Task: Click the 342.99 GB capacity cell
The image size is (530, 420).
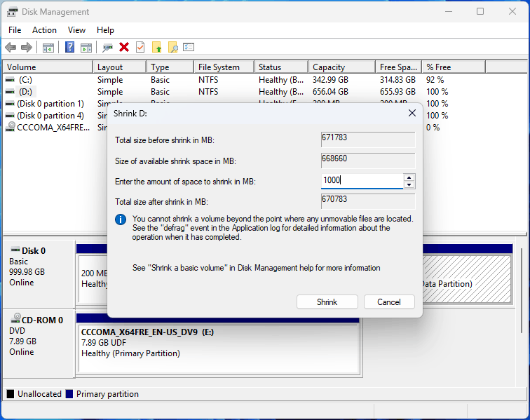Action: point(330,80)
